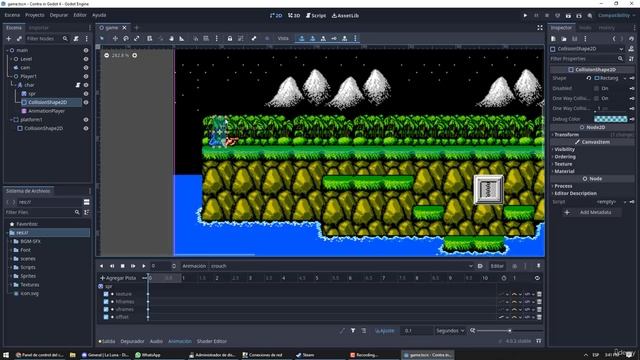Toggle split mode in FileSystem panel
640x360 pixels.
[87, 202]
